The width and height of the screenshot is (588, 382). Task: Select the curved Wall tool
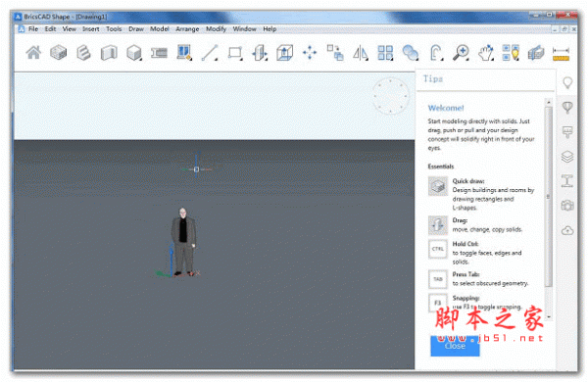click(109, 53)
